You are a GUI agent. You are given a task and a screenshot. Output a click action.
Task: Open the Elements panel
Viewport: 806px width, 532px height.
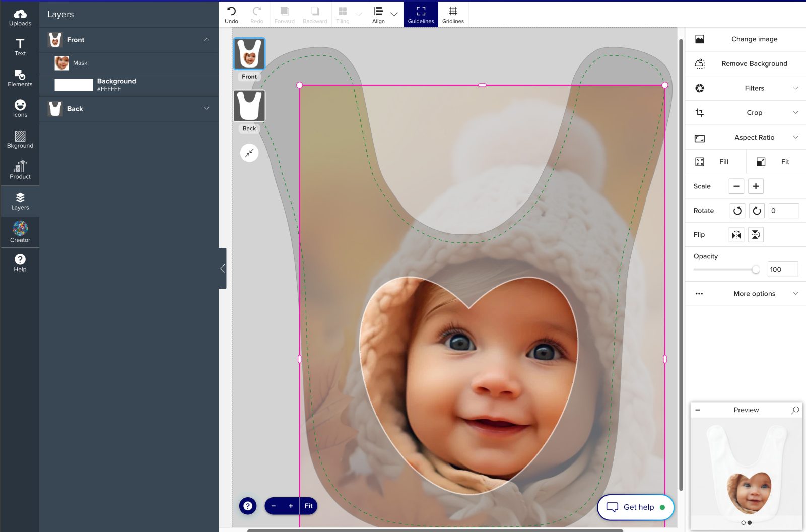click(x=20, y=78)
